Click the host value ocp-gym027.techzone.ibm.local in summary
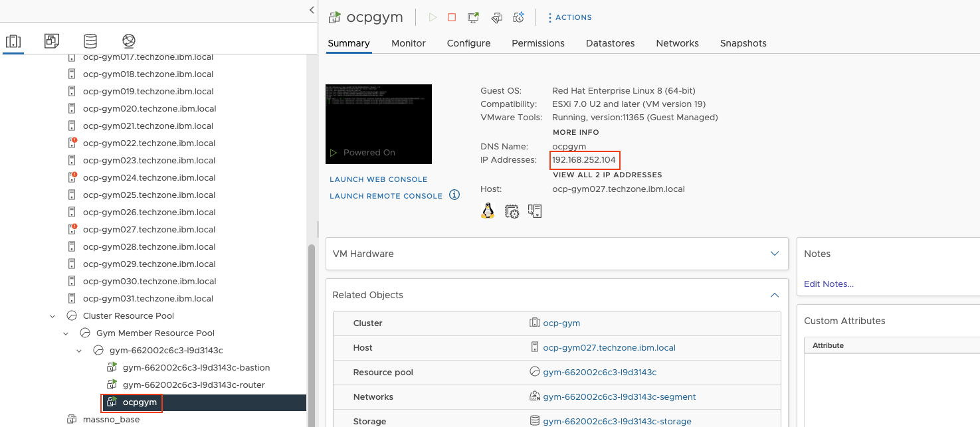The image size is (980, 427). click(x=619, y=189)
